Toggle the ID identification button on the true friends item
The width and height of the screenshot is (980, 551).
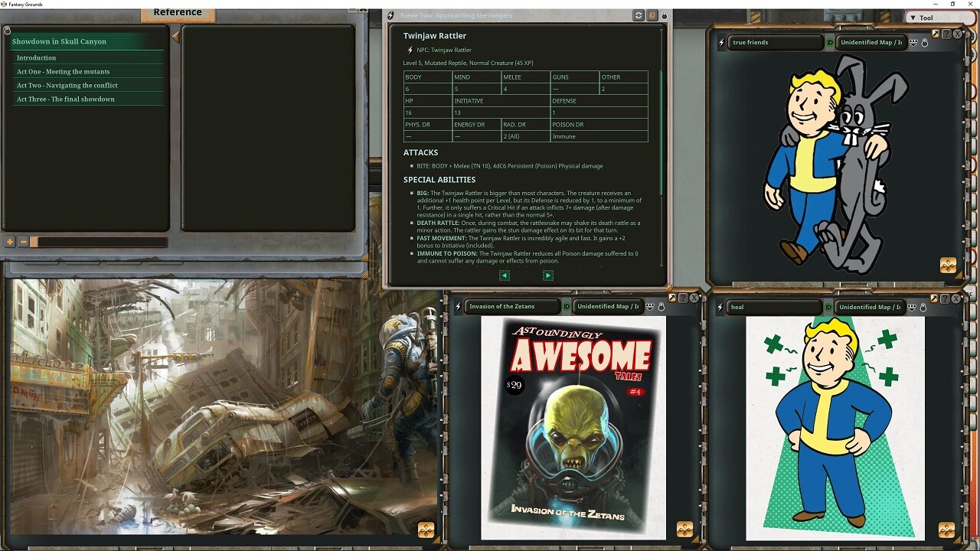click(830, 42)
